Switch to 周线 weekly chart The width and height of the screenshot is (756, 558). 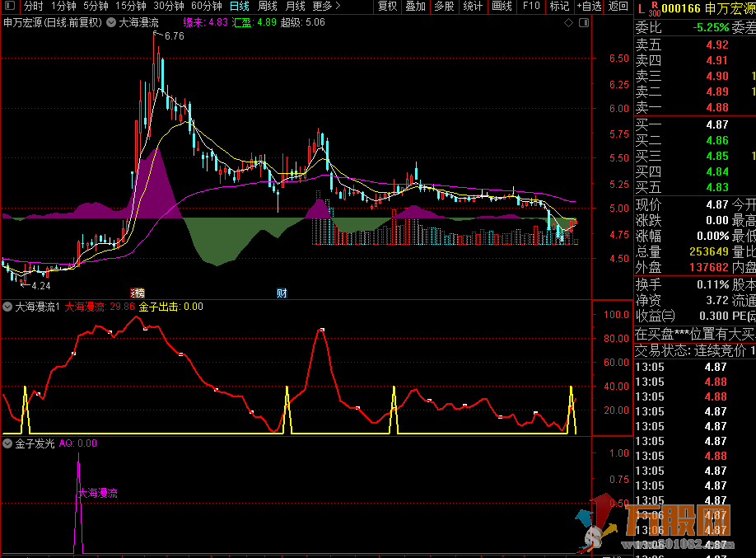click(267, 7)
